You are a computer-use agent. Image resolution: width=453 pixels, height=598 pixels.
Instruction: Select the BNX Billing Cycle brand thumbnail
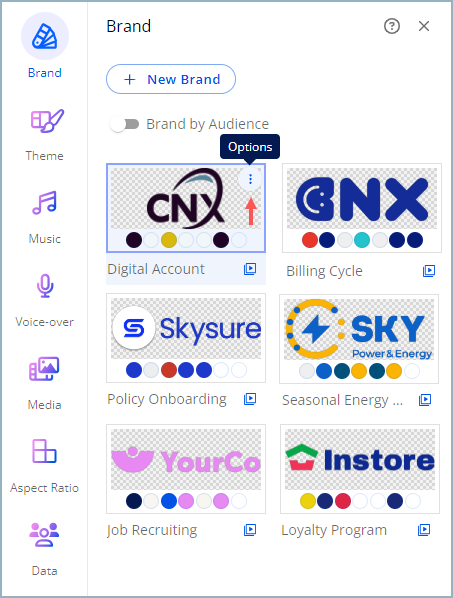[x=362, y=208]
